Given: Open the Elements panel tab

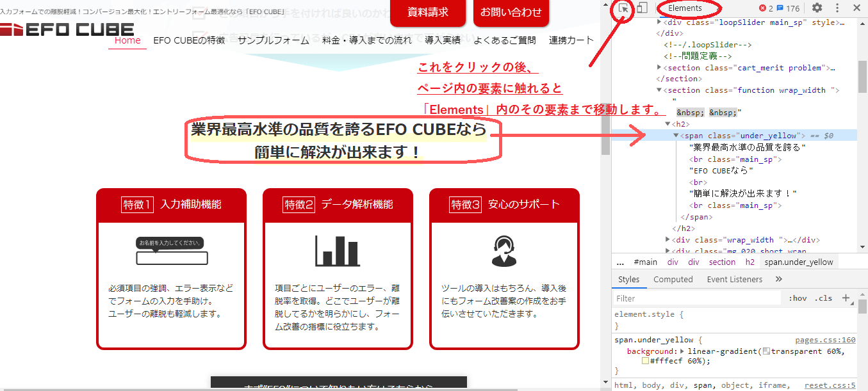Looking at the screenshot, I should 685,8.
